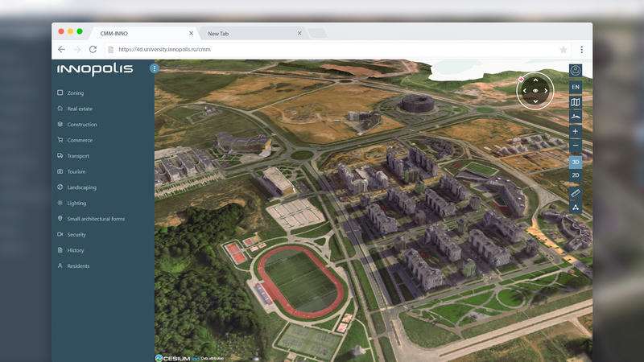Click the zoom in plus button
644x362 pixels.
(576, 131)
